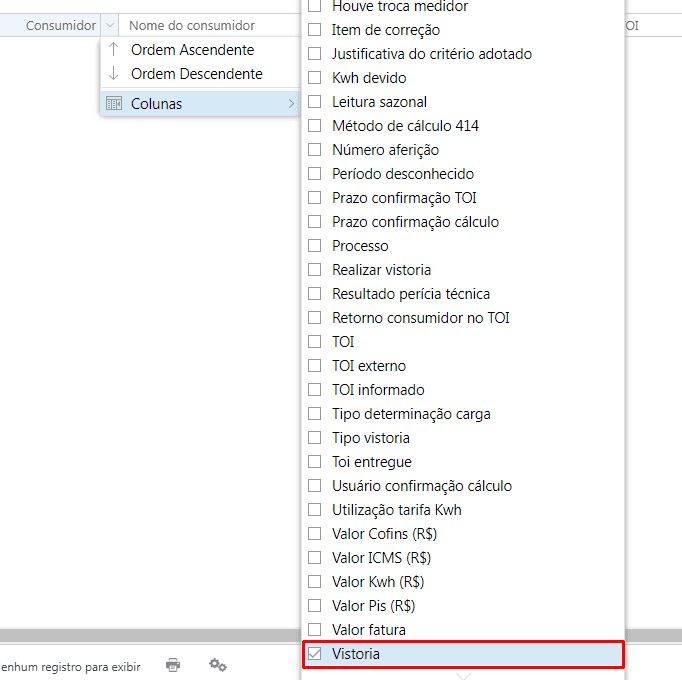Image resolution: width=682 pixels, height=680 pixels.
Task: Expand the Colunas submenu arrow
Action: pyautogui.click(x=291, y=104)
